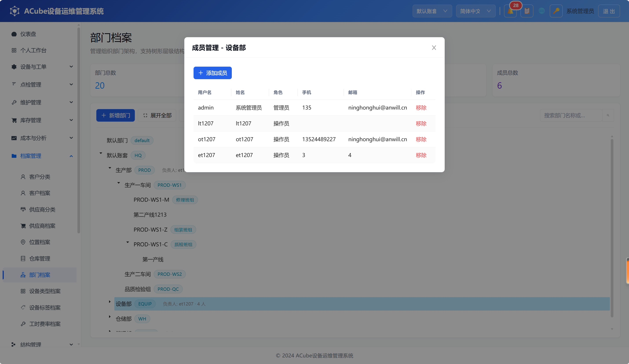Image resolution: width=629 pixels, height=364 pixels.
Task: Open 位置档案 sidebar entry
Action: click(40, 242)
